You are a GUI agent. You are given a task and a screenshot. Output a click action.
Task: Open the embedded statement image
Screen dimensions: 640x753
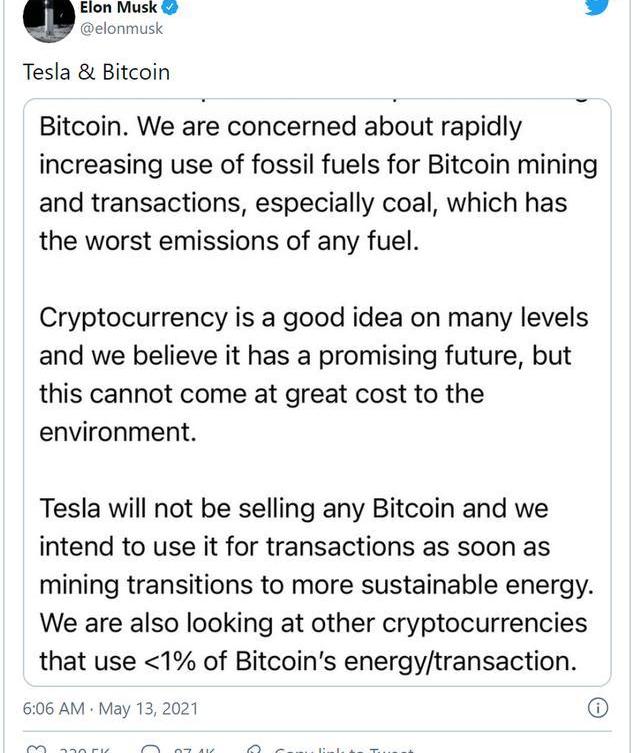[318, 390]
